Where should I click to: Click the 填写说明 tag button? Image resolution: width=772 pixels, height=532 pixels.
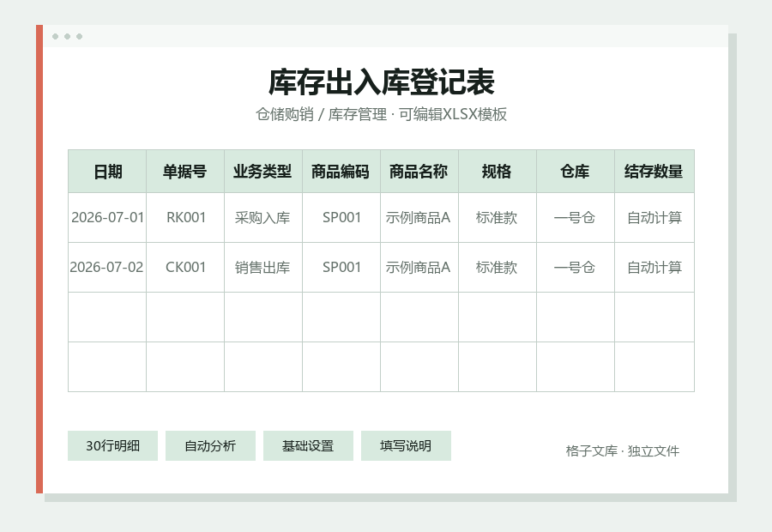(x=406, y=446)
